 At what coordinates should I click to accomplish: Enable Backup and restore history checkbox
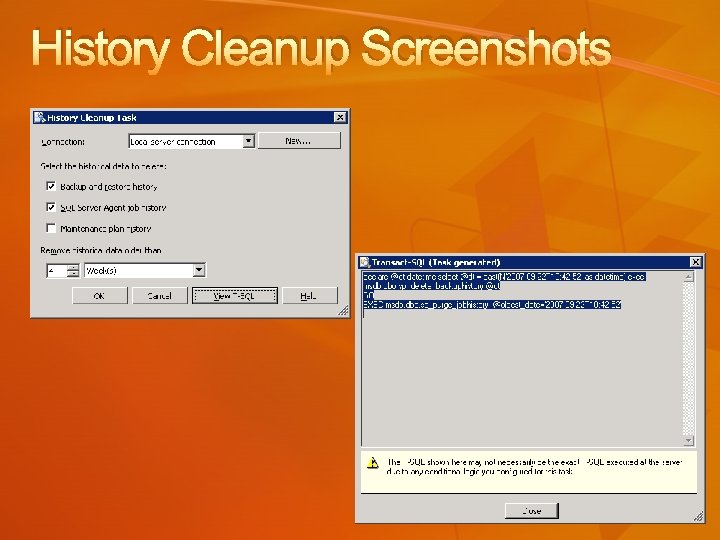pos(51,186)
